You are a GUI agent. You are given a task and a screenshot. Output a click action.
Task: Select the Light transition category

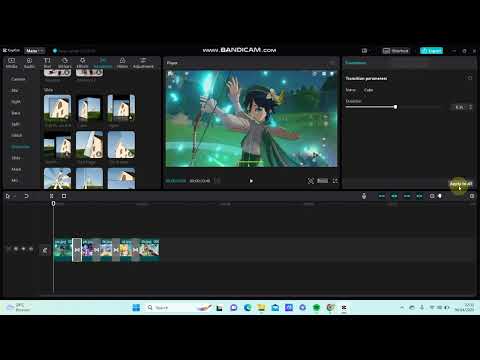coord(16,102)
